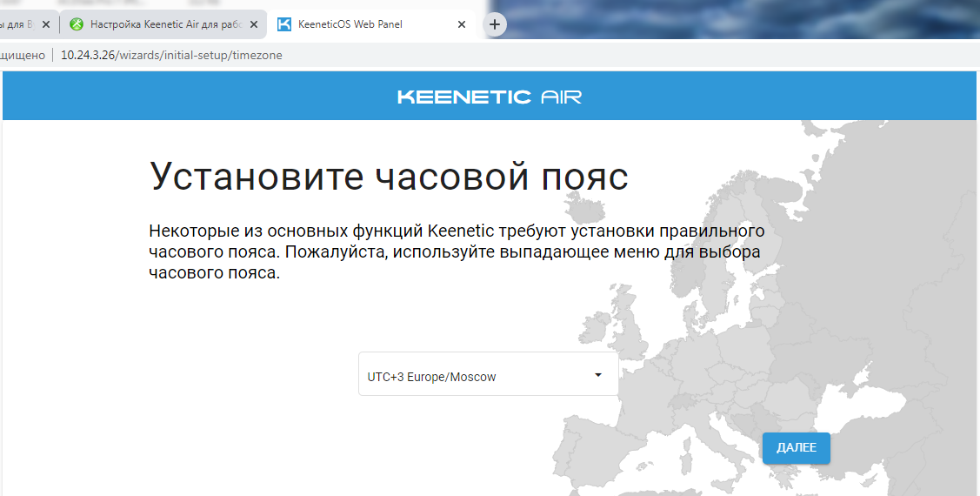Screen dimensions: 980x496
Task: Select the KeeneticOS Web Panel tab
Action: (x=365, y=24)
